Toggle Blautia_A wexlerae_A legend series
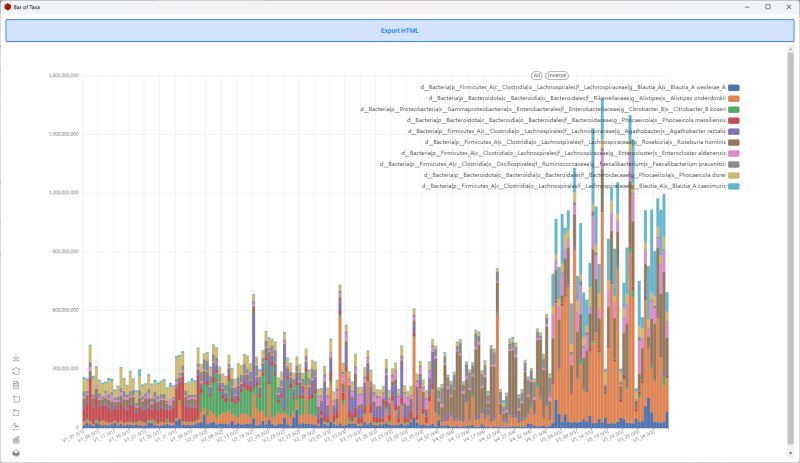 [580, 87]
